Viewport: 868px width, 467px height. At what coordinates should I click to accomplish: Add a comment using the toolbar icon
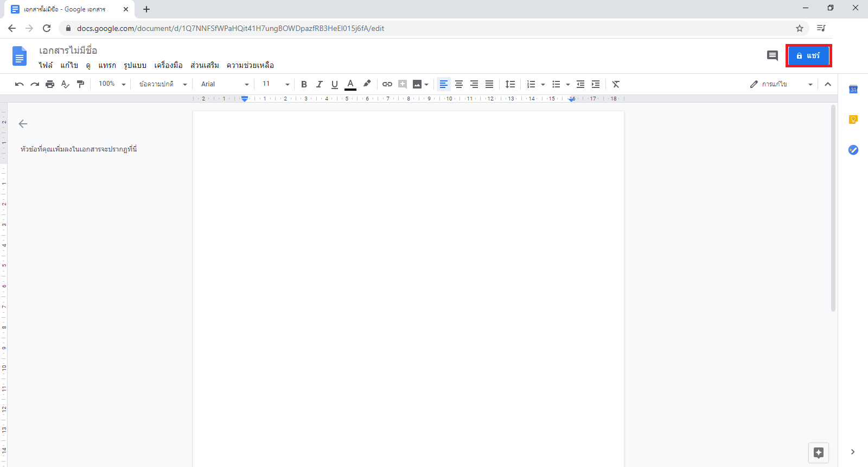tap(403, 84)
